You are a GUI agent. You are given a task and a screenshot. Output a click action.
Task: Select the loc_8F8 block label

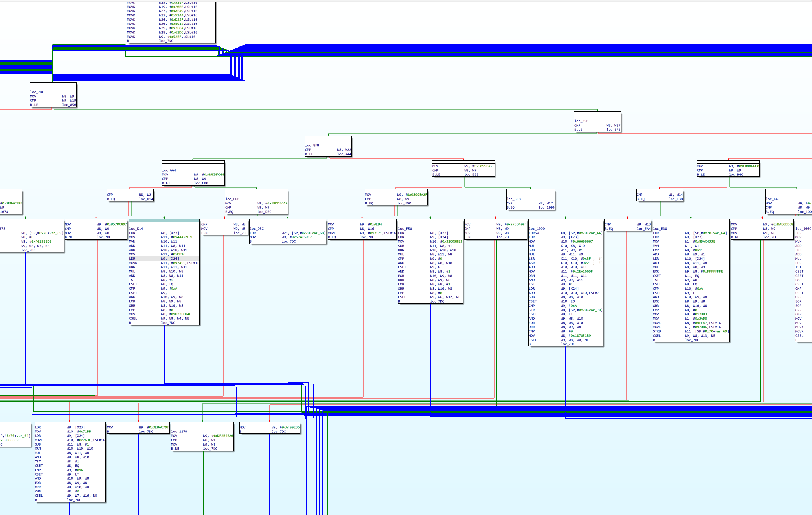click(x=312, y=145)
